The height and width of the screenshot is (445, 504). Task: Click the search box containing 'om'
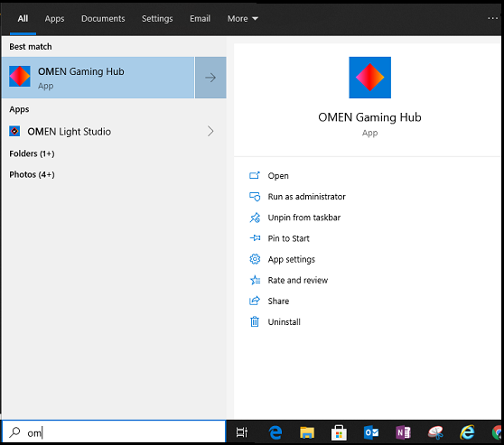[x=114, y=432]
